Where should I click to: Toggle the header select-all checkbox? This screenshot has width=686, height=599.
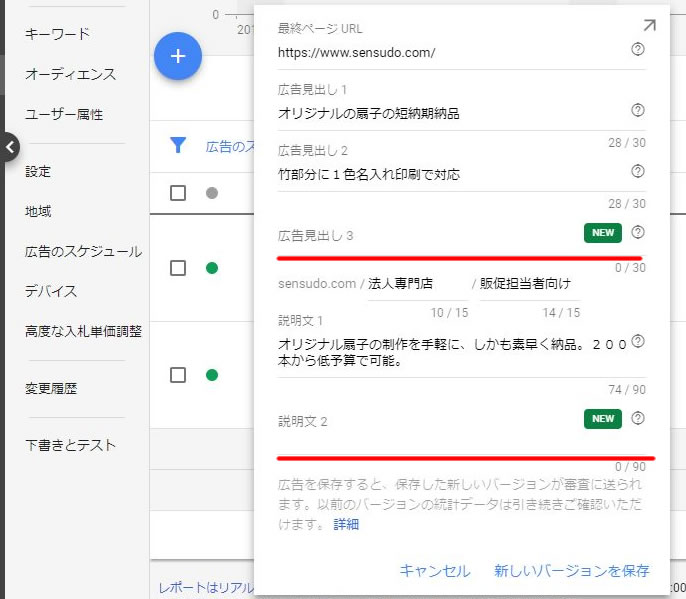pos(178,193)
